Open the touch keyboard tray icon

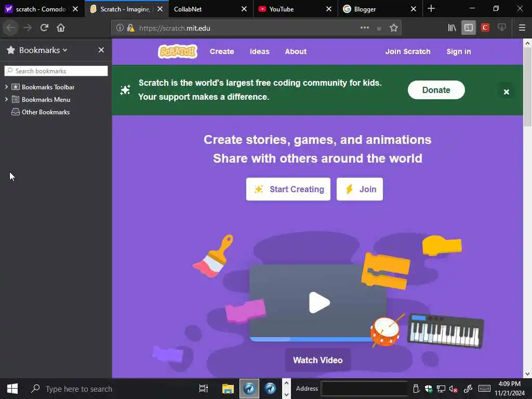point(484,389)
